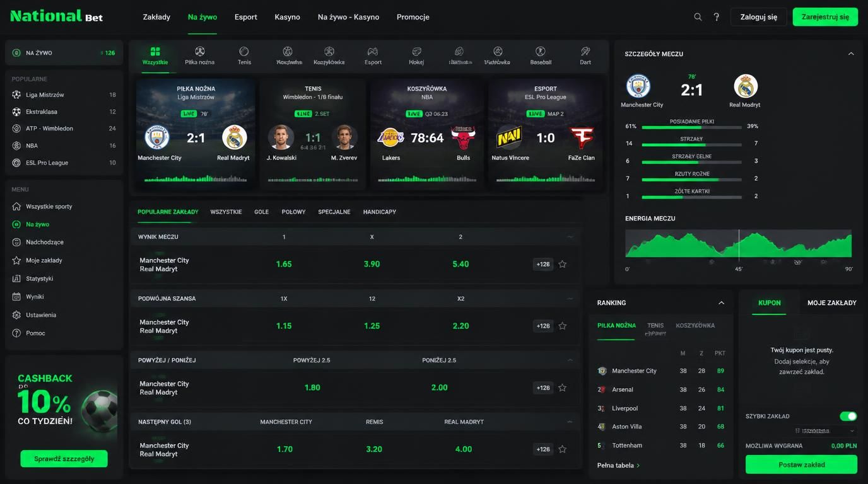Image resolution: width=868 pixels, height=484 pixels.
Task: Click the Postaw zakład button
Action: 801,464
